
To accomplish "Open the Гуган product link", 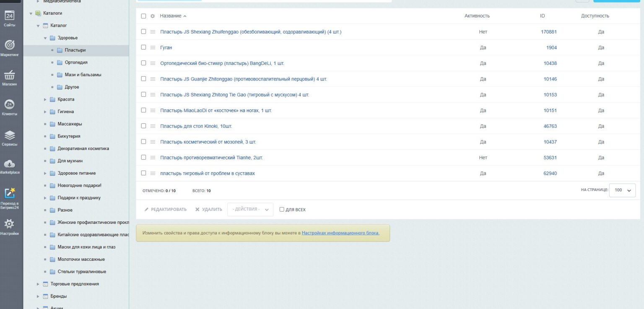I will (166, 47).
